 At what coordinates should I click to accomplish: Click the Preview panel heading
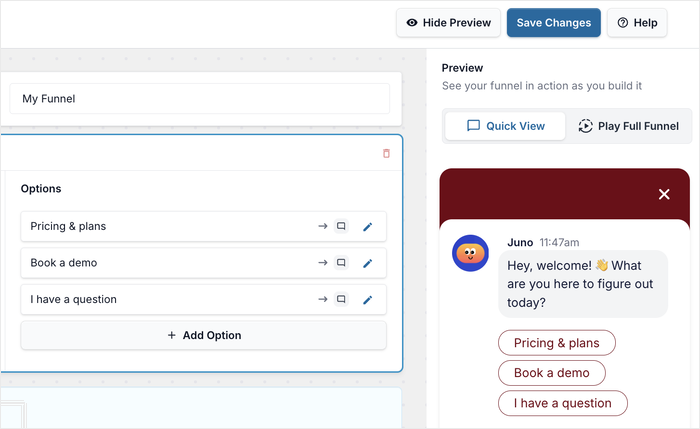[x=462, y=68]
